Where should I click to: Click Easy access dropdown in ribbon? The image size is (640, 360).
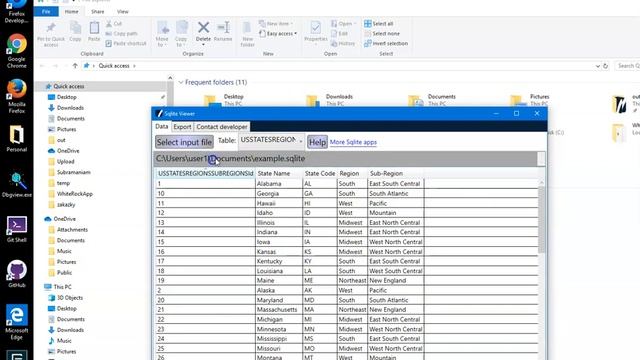278,33
